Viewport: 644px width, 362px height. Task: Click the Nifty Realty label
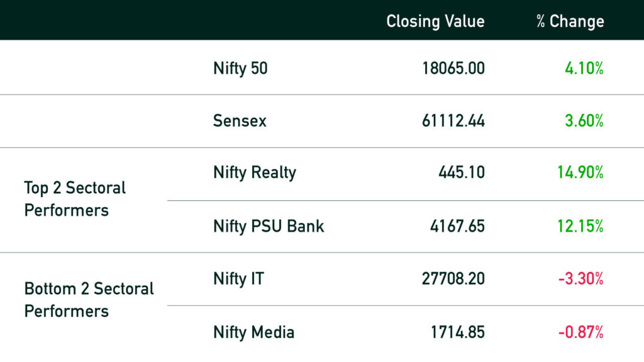(255, 173)
